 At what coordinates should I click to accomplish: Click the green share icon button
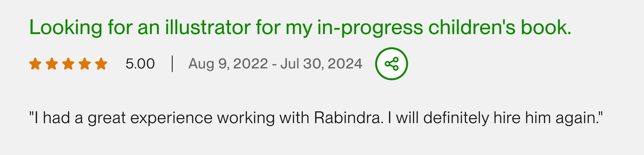pyautogui.click(x=391, y=64)
